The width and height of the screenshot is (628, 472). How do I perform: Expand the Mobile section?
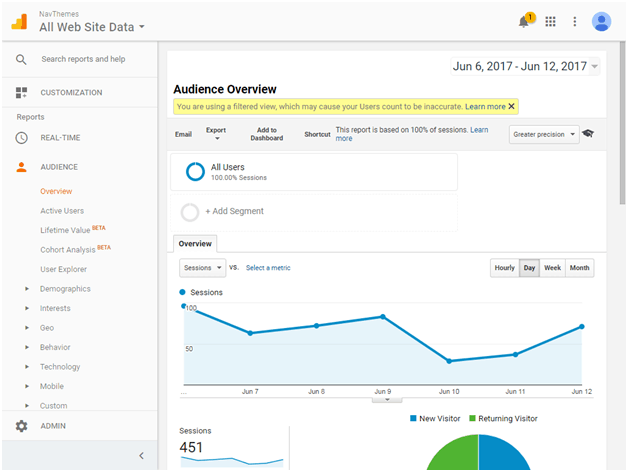(x=27, y=386)
